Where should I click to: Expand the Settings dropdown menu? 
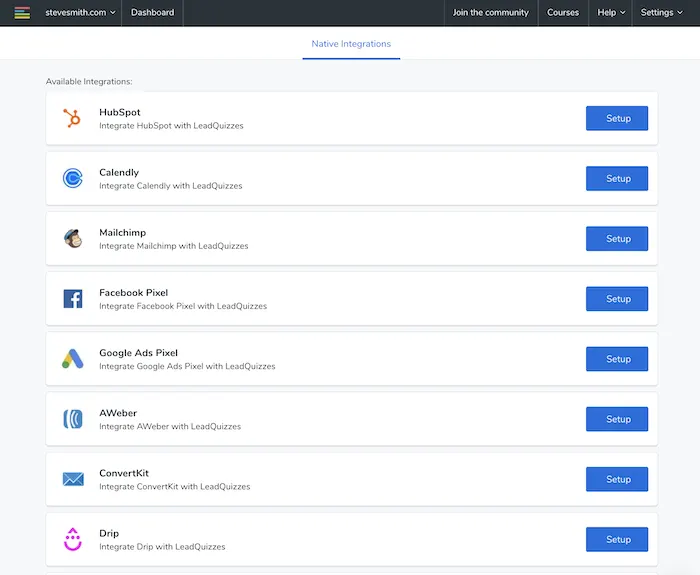[x=661, y=12]
